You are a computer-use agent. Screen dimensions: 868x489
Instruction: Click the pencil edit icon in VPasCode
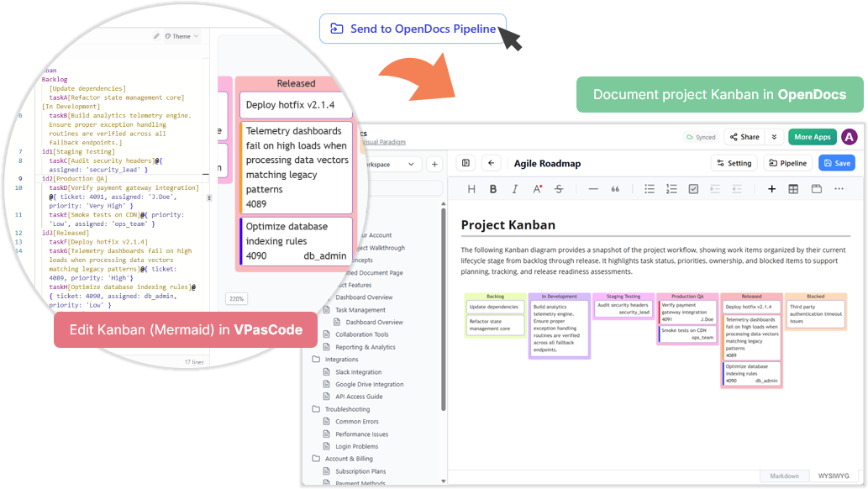[x=156, y=36]
